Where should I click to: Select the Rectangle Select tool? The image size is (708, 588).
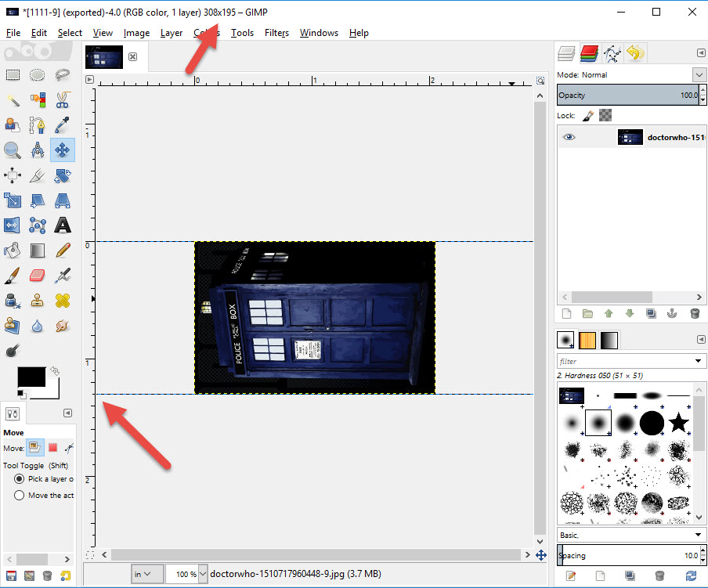pos(13,75)
